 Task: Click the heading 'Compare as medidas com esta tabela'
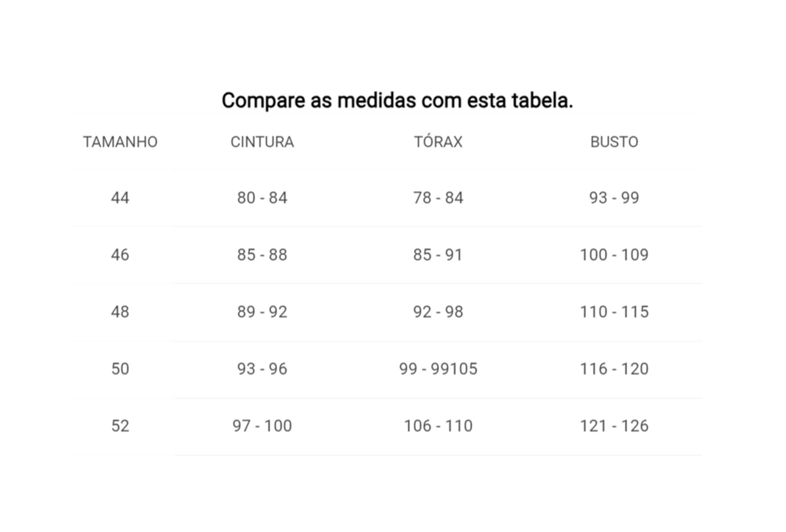397,101
